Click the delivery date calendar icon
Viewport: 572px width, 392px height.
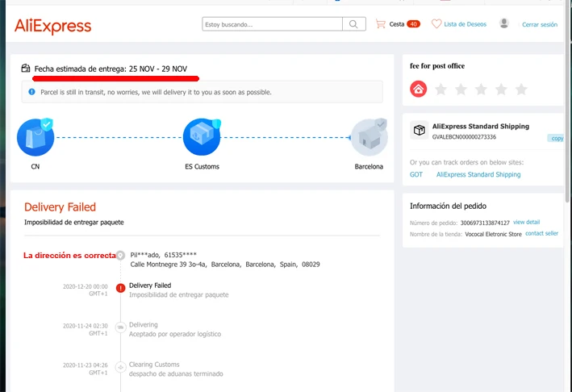coord(26,69)
